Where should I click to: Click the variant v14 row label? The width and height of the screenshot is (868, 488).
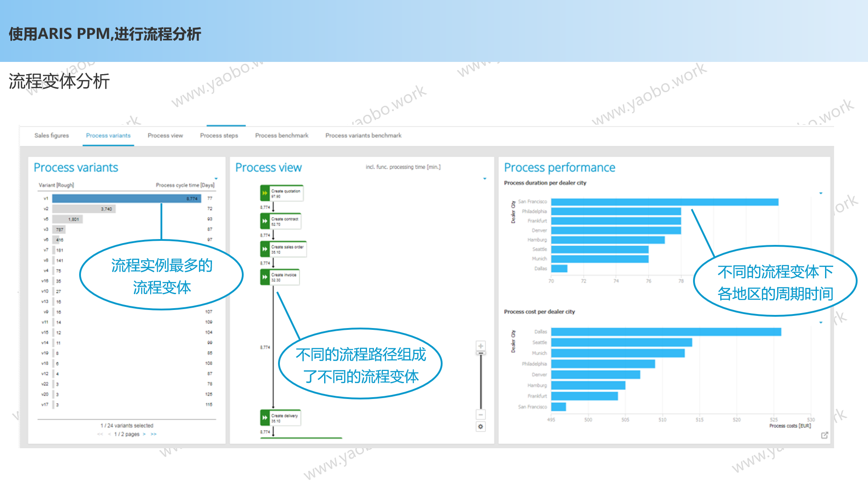45,343
